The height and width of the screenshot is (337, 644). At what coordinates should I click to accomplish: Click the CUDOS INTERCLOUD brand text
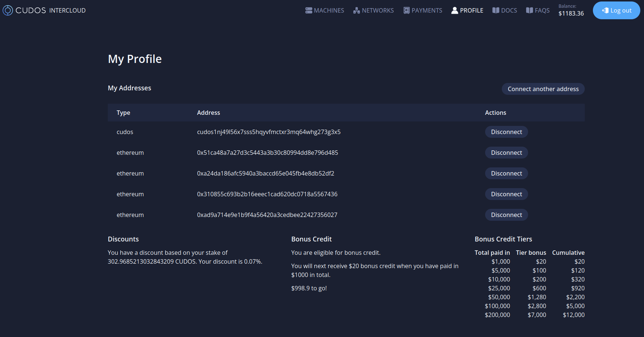pos(50,10)
